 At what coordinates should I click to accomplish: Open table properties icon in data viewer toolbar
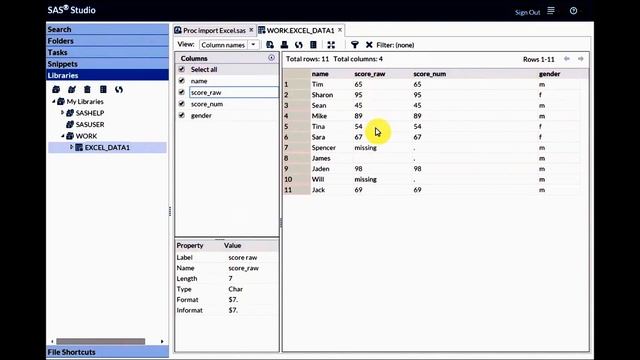point(313,45)
